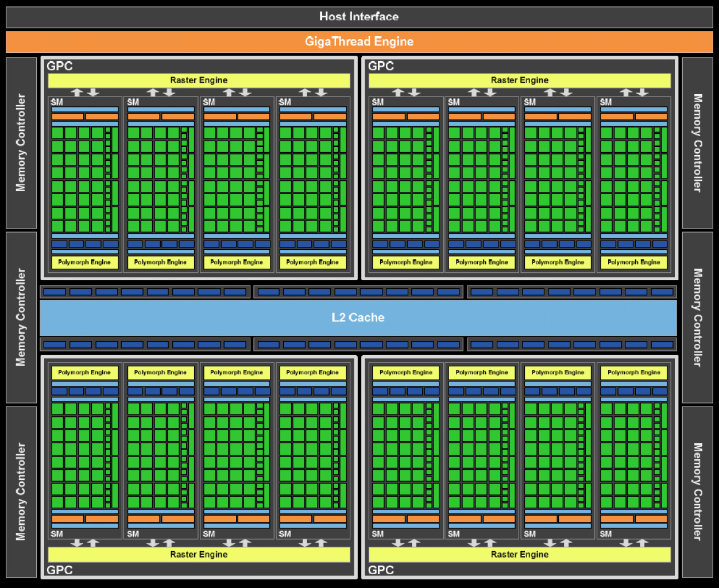
Task: Click first Polymorph Engine in bottom-left GPC
Action: [x=84, y=373]
